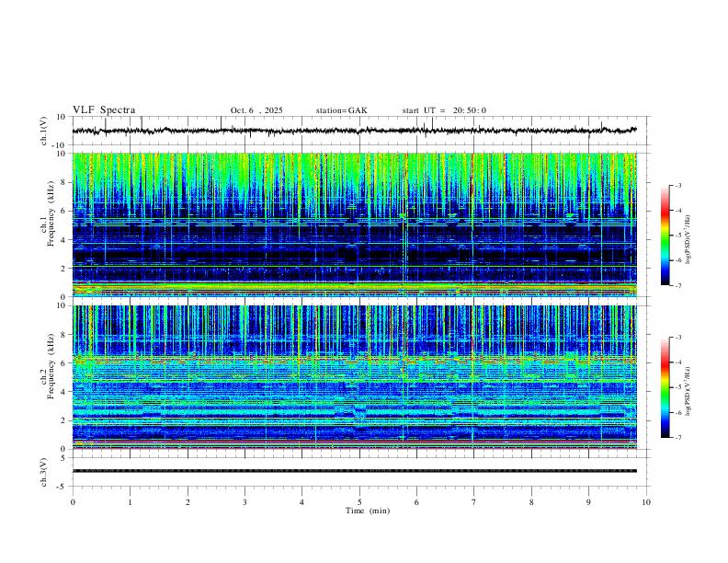Viewport: 728px width, 563px height.
Task: Click the "3" minute tick label
Action: click(x=245, y=502)
